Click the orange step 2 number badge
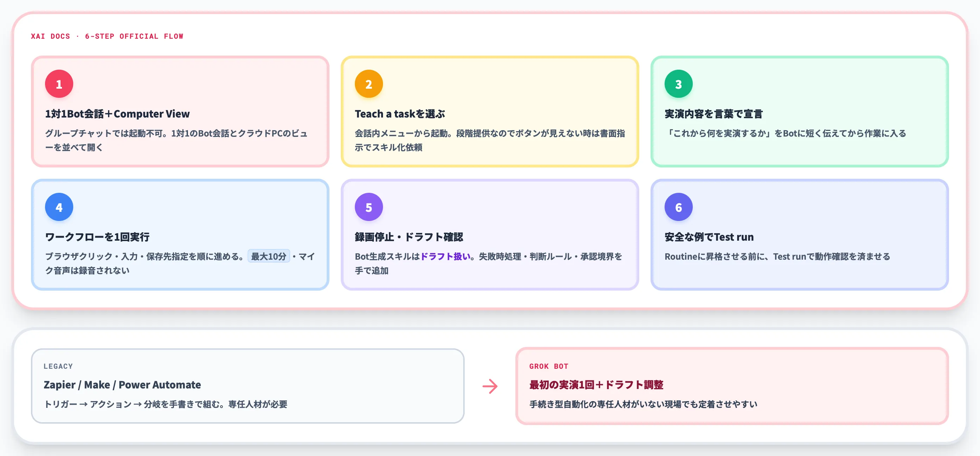This screenshot has height=456, width=980. (x=369, y=84)
